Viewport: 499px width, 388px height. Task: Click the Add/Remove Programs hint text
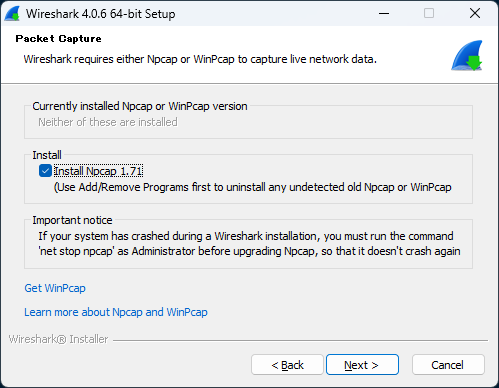[252, 187]
